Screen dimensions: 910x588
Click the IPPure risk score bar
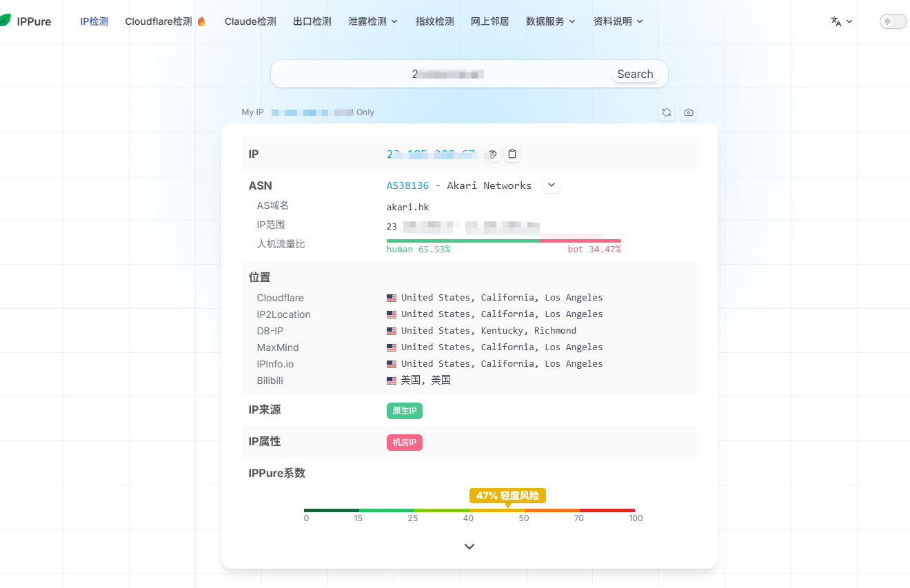click(469, 511)
